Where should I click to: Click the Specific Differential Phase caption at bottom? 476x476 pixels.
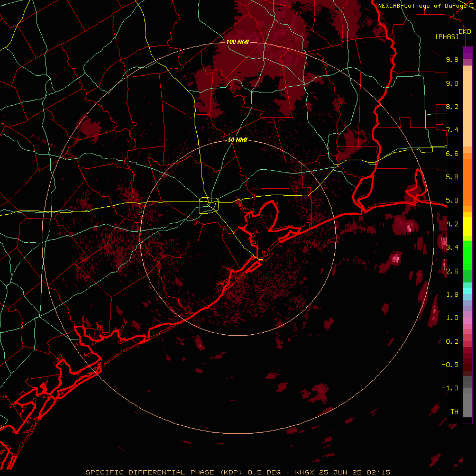[x=237, y=472]
